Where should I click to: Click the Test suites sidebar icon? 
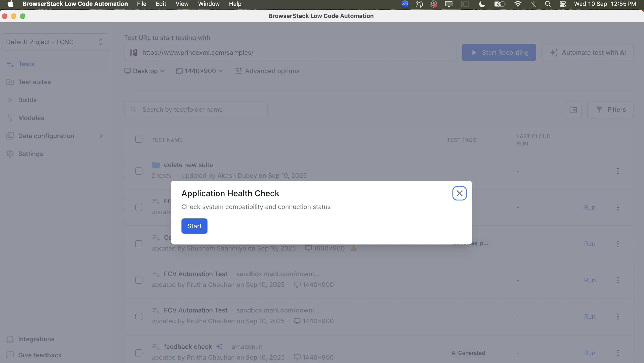[10, 82]
